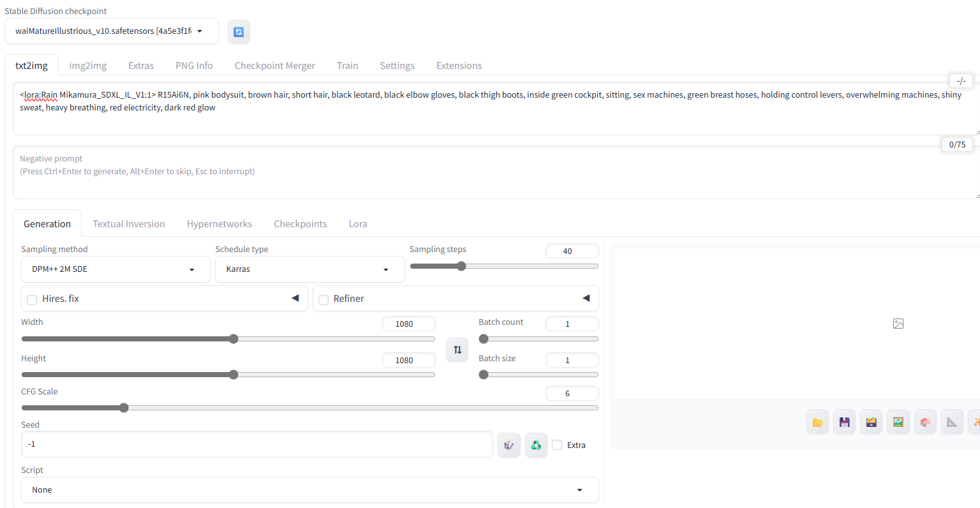The width and height of the screenshot is (980, 508).
Task: Switch to the txt2img tab
Action: pos(31,66)
